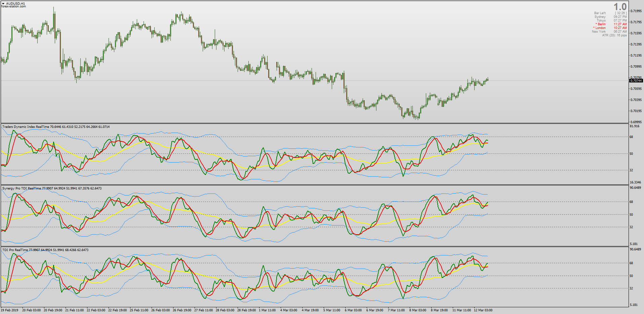The image size is (644, 314).
Task: Click the red London session label
Action: pos(600,28)
